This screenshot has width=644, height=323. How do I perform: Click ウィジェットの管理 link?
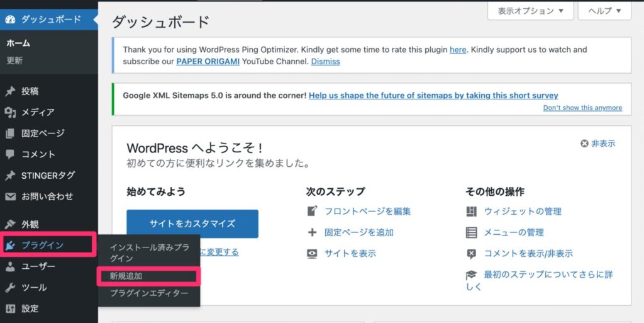pyautogui.click(x=523, y=211)
